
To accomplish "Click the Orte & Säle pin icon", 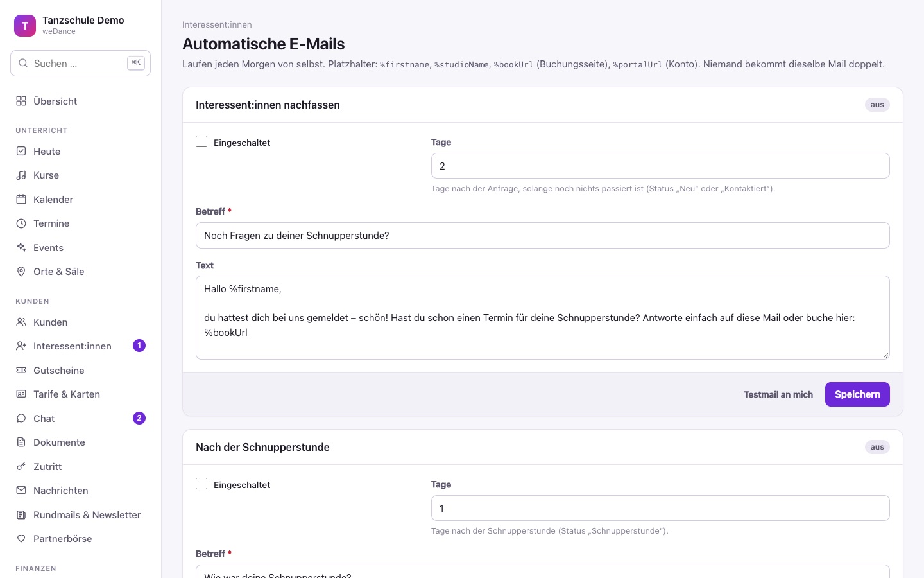I will pyautogui.click(x=21, y=272).
